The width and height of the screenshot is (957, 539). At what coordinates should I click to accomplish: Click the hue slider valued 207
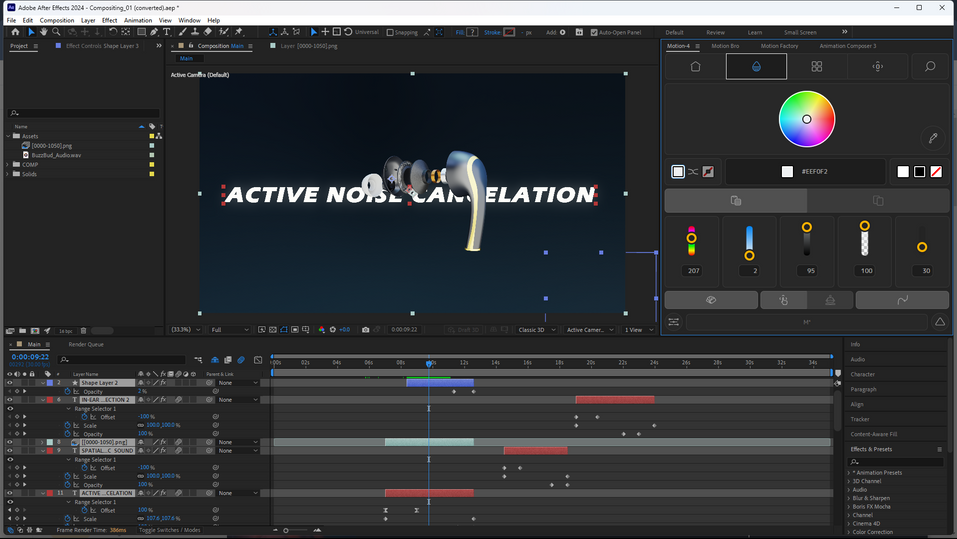tap(692, 241)
